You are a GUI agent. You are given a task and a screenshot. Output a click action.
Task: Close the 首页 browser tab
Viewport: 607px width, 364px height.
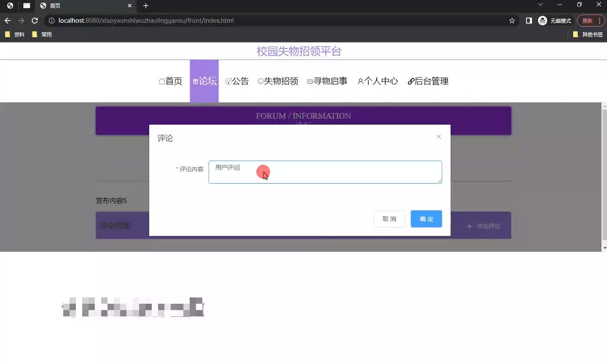pos(130,5)
